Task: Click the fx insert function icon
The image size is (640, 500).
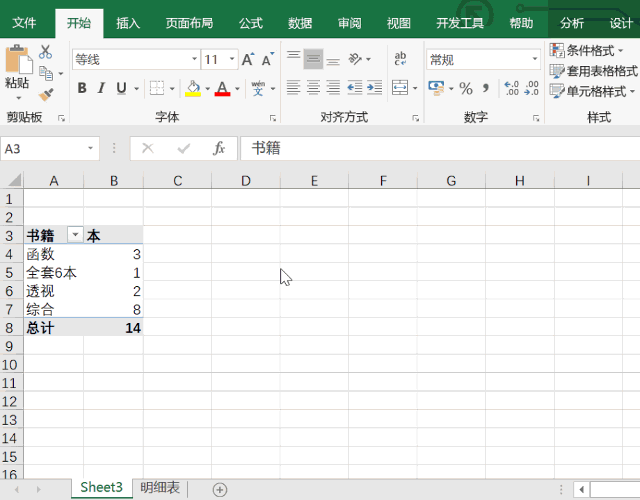Action: coord(219,148)
